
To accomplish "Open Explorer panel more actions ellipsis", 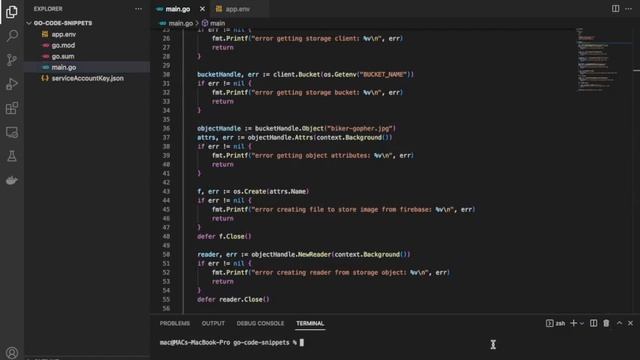I will (138, 9).
